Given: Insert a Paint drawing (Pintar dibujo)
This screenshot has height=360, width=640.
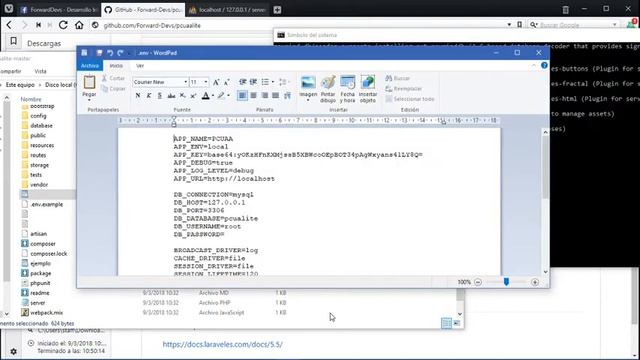Looking at the screenshot, I should [x=328, y=89].
